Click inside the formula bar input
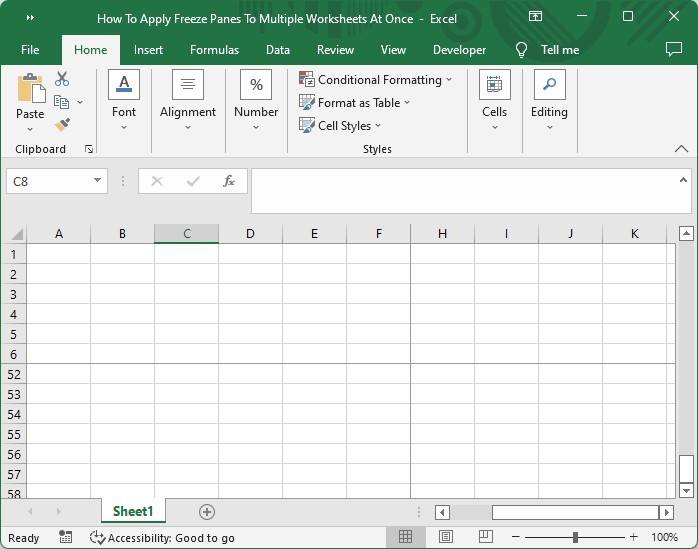 point(471,191)
